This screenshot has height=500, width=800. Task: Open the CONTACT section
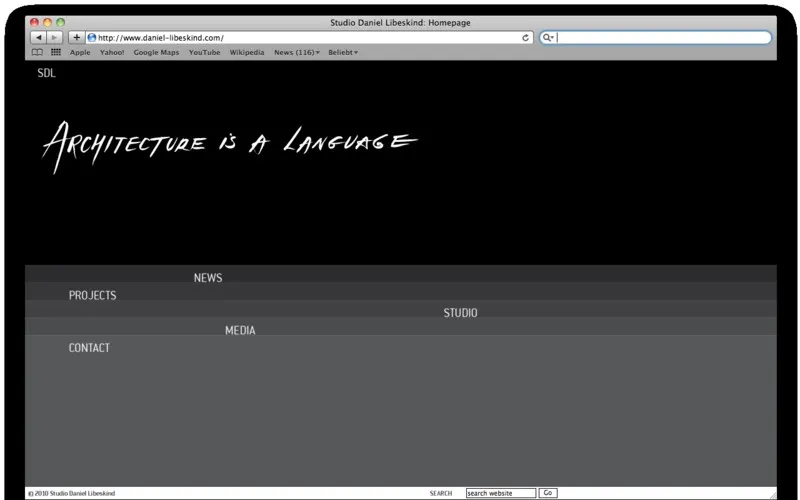click(x=89, y=348)
